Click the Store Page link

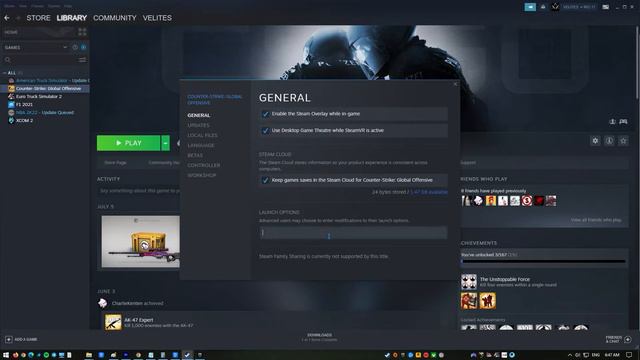(x=115, y=162)
